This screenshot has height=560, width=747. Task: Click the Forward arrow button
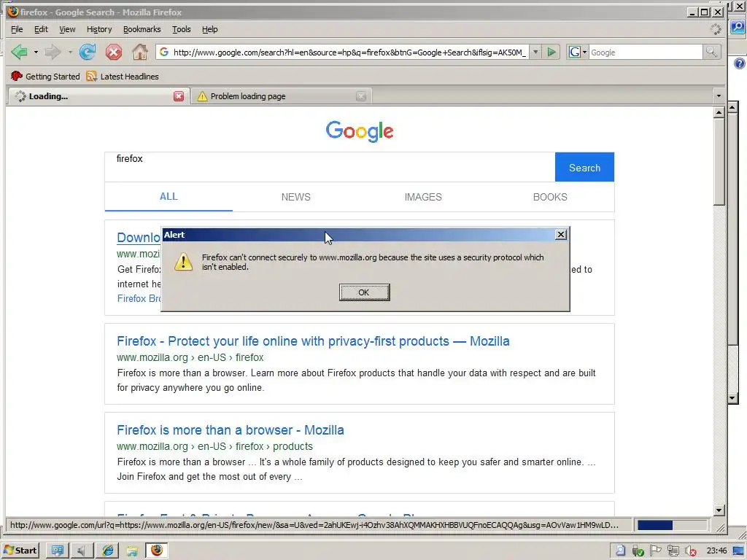tap(53, 52)
